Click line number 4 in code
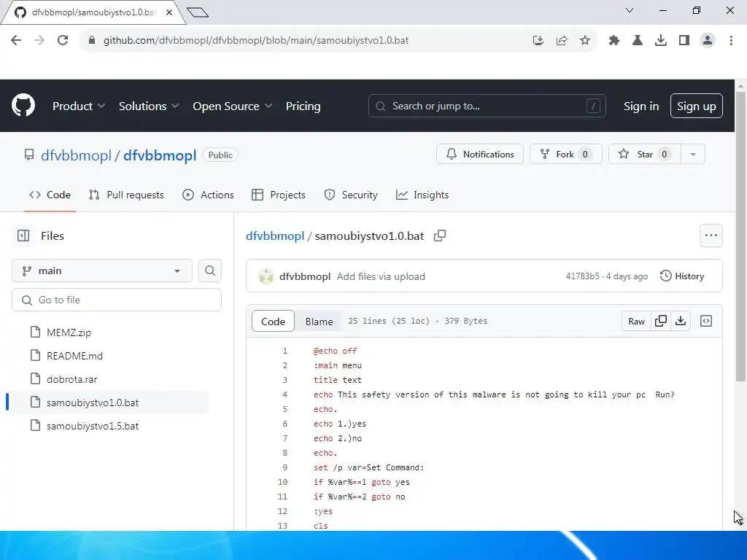 point(285,394)
